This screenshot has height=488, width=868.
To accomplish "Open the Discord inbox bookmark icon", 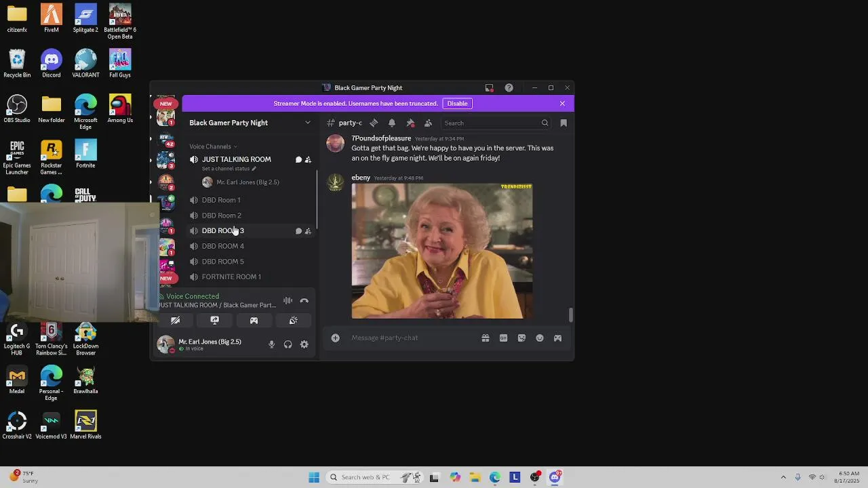I will pos(564,123).
